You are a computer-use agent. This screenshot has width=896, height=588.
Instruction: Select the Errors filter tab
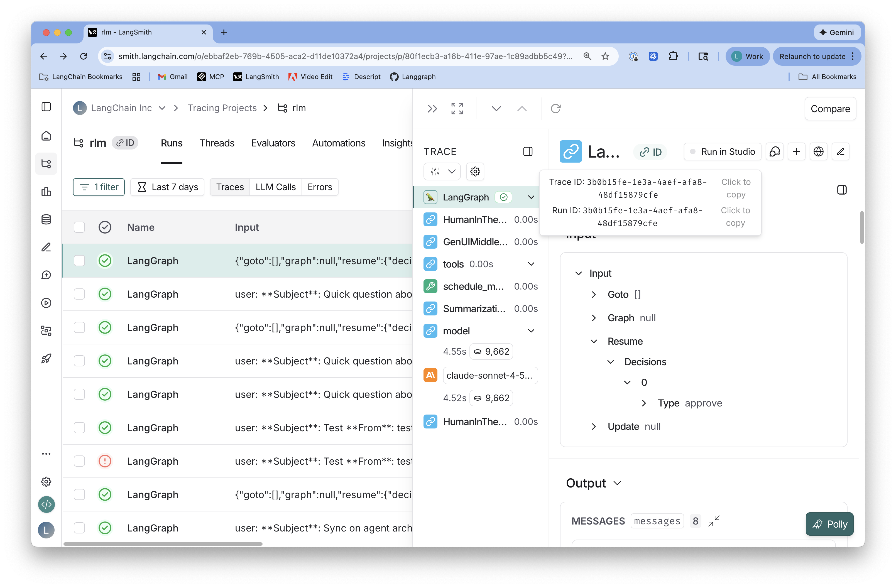[x=320, y=187]
